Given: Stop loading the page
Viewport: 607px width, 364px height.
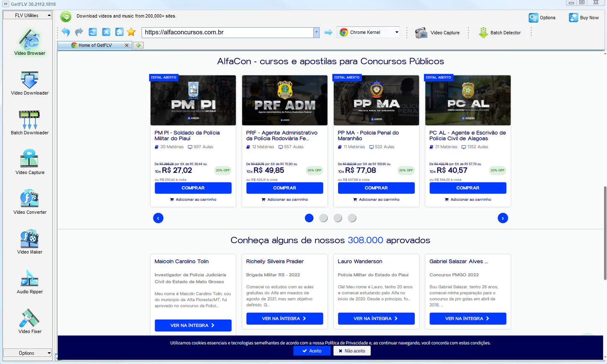Looking at the screenshot, I should (106, 32).
